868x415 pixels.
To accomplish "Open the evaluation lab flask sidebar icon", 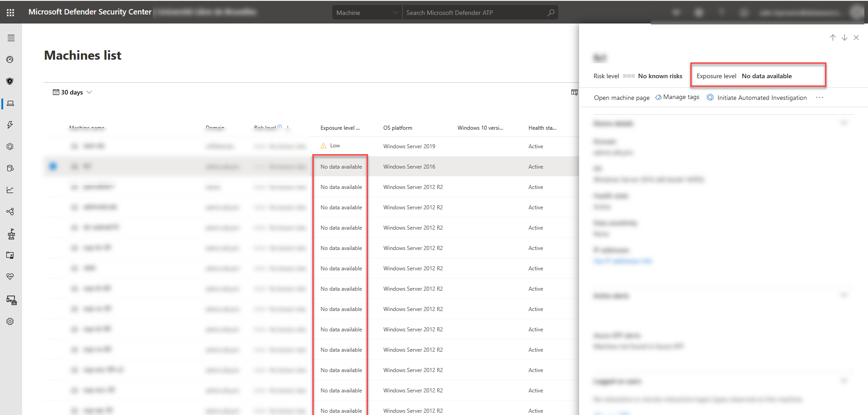I will click(x=10, y=255).
